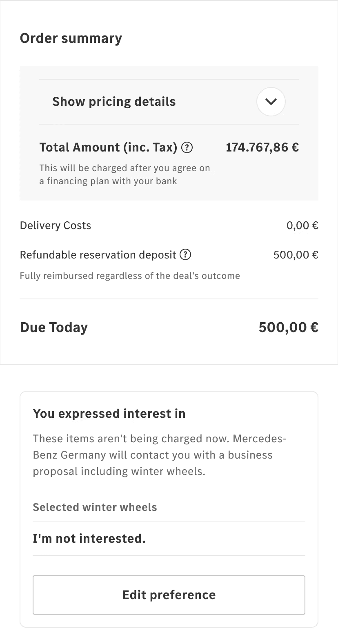Viewport: 338px width, 644px height.
Task: Click the 0,00 € delivery cost value
Action: point(302,225)
